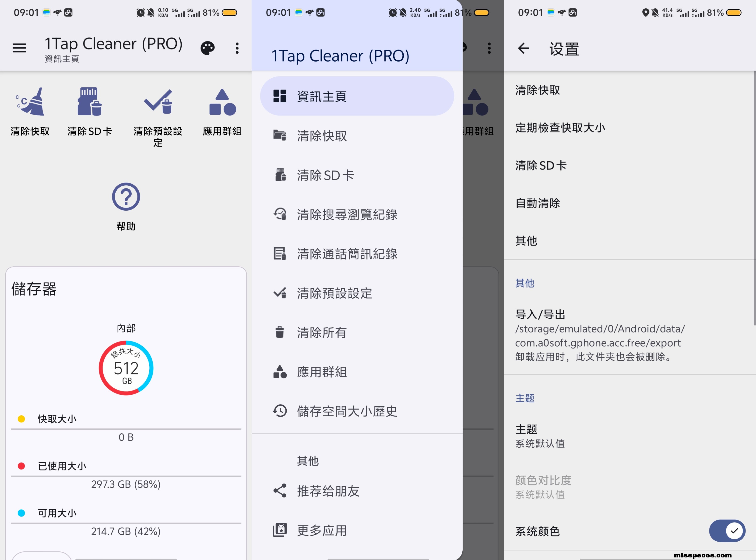
Task: Tap the 512 GB storage ring chart
Action: [126, 368]
